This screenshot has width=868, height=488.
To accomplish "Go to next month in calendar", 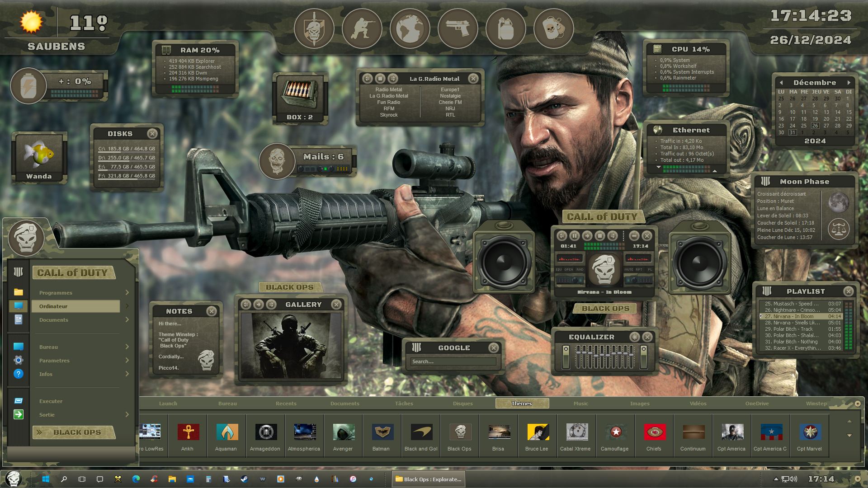I will coord(849,83).
